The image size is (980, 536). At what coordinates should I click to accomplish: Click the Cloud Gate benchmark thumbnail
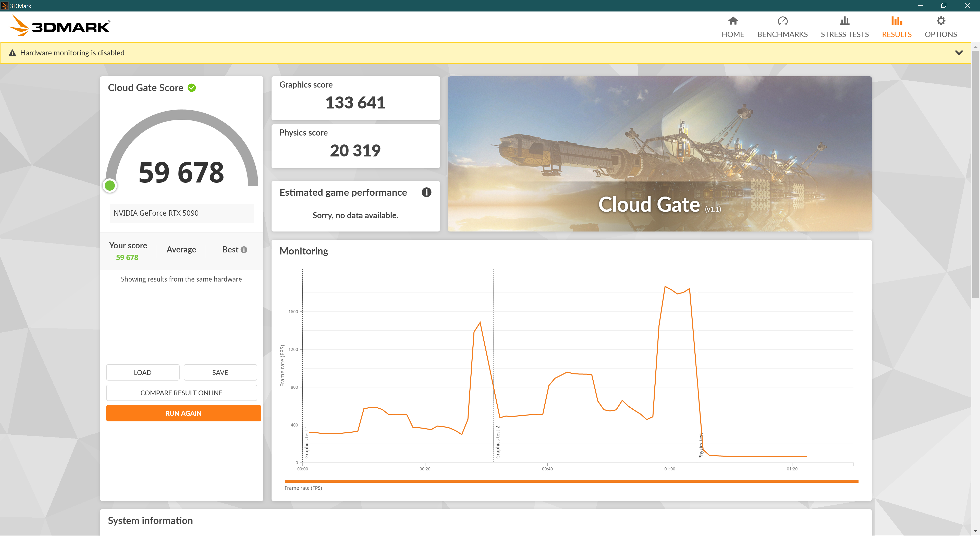660,154
